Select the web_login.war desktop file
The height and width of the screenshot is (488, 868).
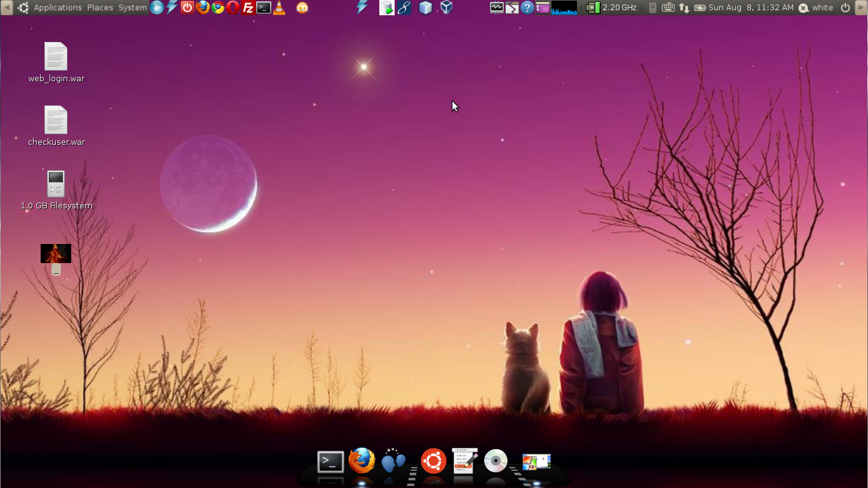pyautogui.click(x=56, y=62)
